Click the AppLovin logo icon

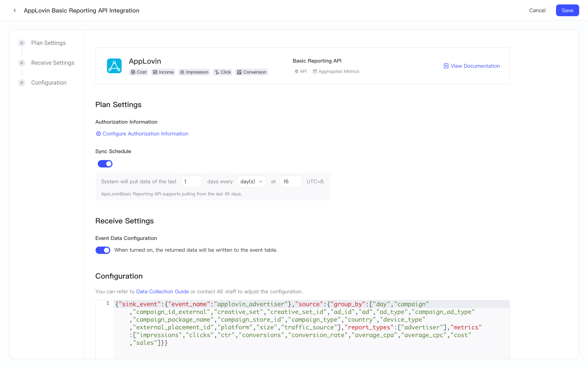pyautogui.click(x=114, y=66)
